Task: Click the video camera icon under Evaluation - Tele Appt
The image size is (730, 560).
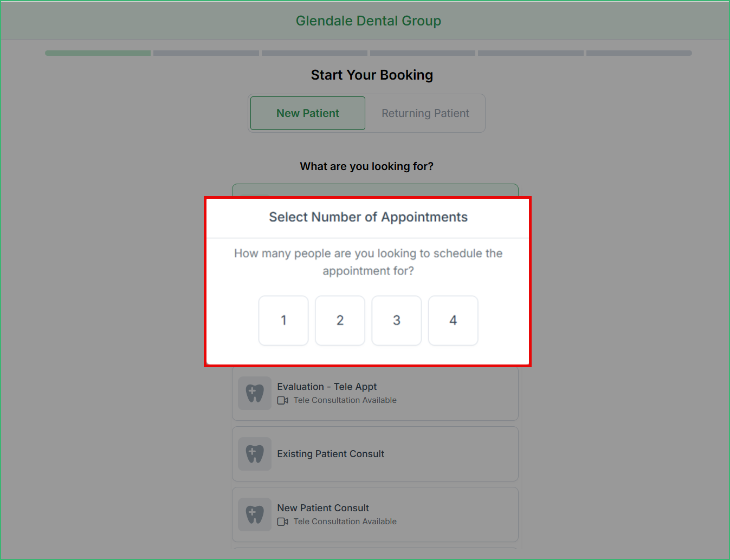Action: [x=282, y=400]
